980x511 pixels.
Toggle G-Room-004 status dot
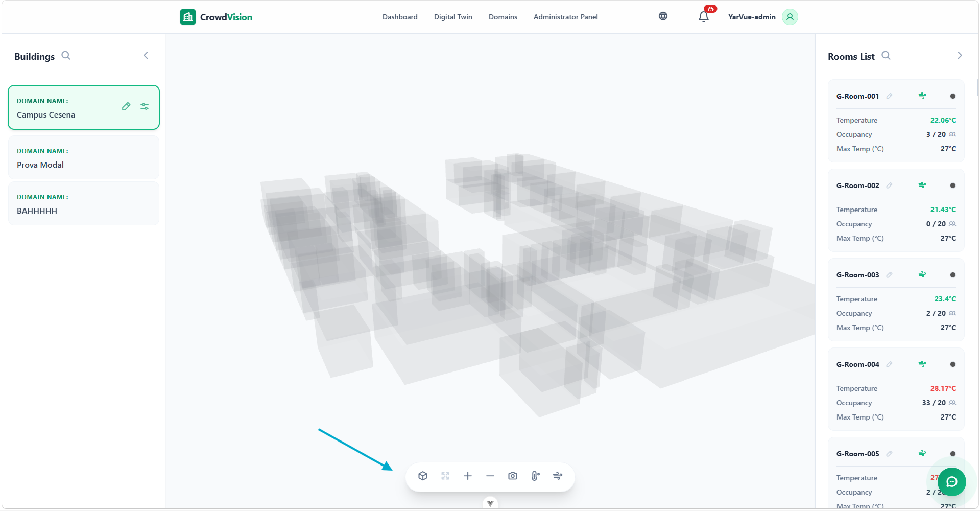pos(953,364)
